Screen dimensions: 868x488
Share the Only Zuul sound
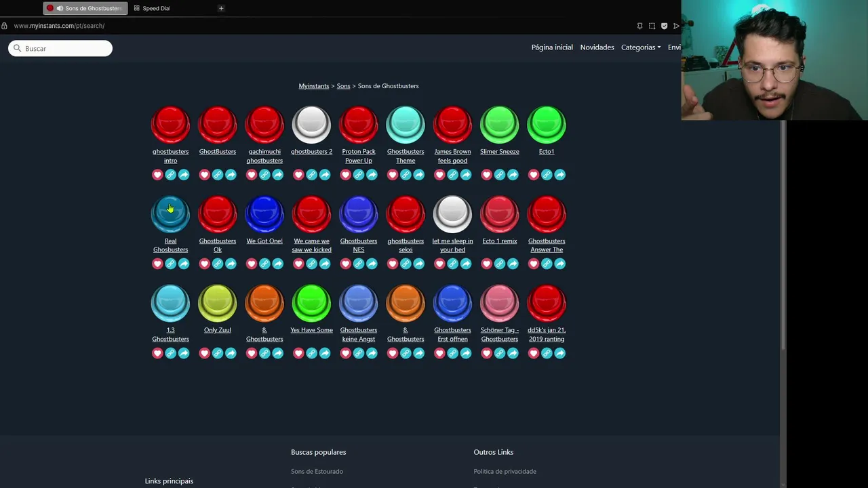click(231, 353)
